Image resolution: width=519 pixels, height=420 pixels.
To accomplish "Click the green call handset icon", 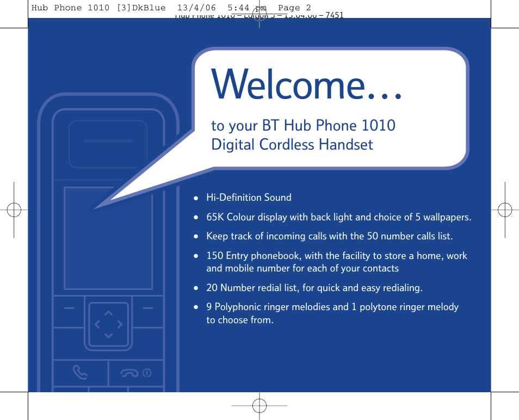I will 80,372.
